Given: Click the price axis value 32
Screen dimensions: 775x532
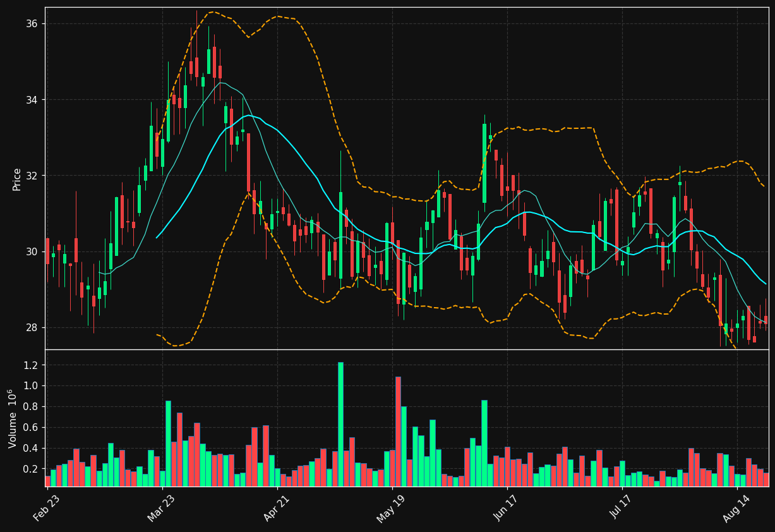Looking at the screenshot, I should pyautogui.click(x=32, y=176).
